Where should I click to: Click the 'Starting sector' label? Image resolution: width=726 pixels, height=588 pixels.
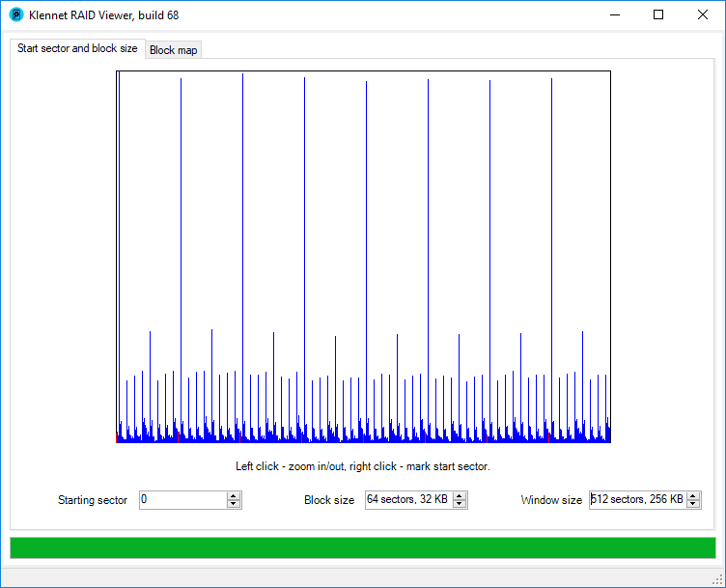(x=93, y=500)
